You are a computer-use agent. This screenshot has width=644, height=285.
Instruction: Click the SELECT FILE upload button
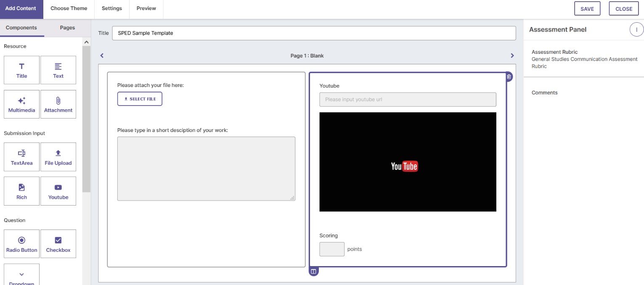[140, 99]
